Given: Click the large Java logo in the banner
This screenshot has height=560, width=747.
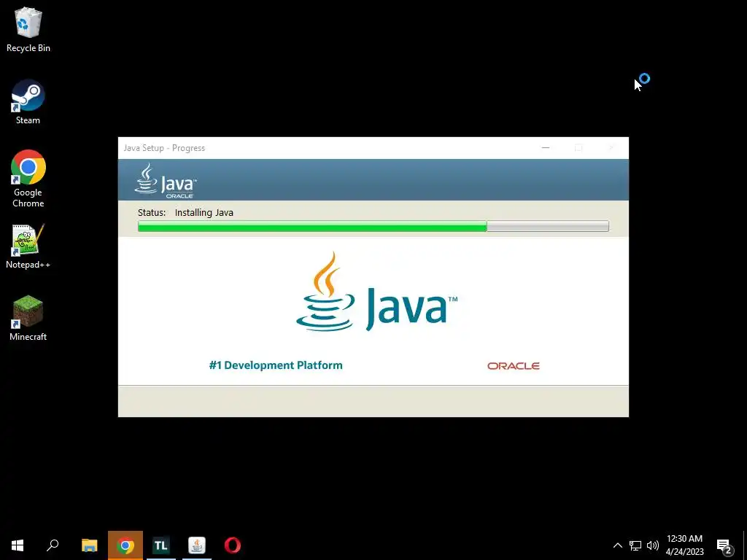Looking at the screenshot, I should pos(376,292).
